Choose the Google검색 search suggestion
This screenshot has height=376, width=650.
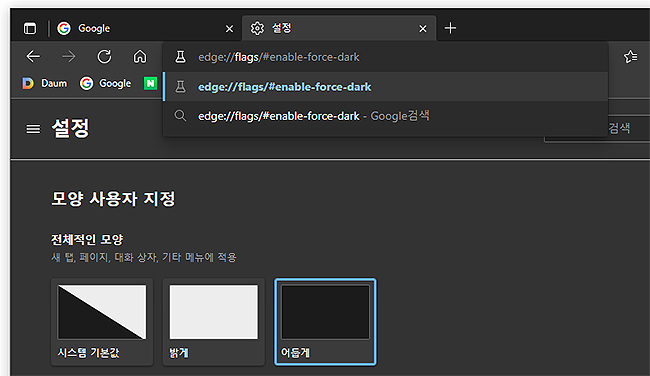(386, 116)
